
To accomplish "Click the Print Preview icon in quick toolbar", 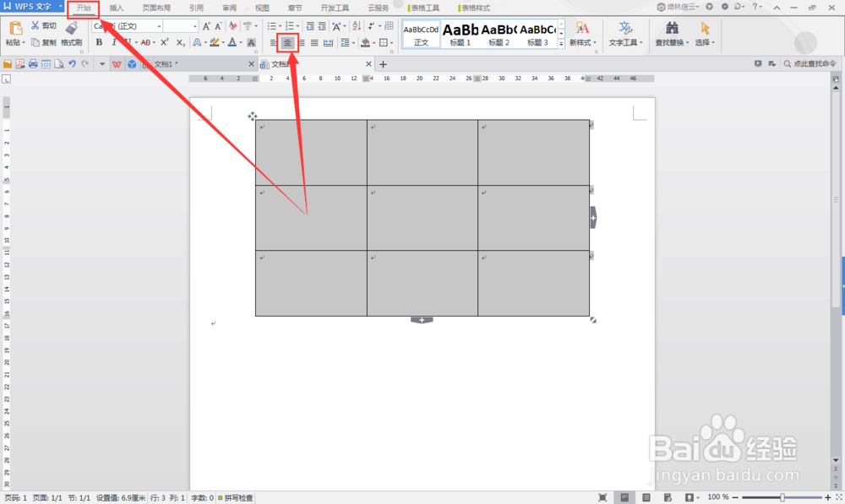I will (59, 64).
